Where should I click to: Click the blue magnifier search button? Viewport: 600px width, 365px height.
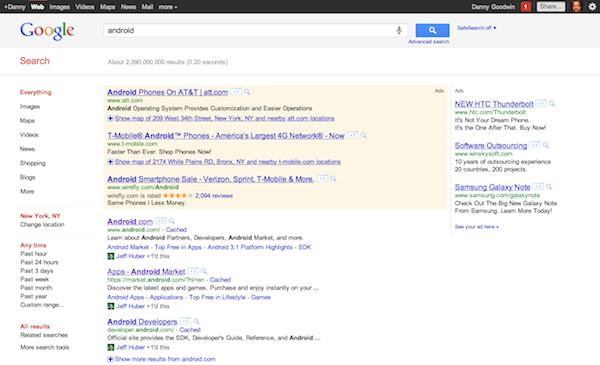pyautogui.click(x=432, y=30)
